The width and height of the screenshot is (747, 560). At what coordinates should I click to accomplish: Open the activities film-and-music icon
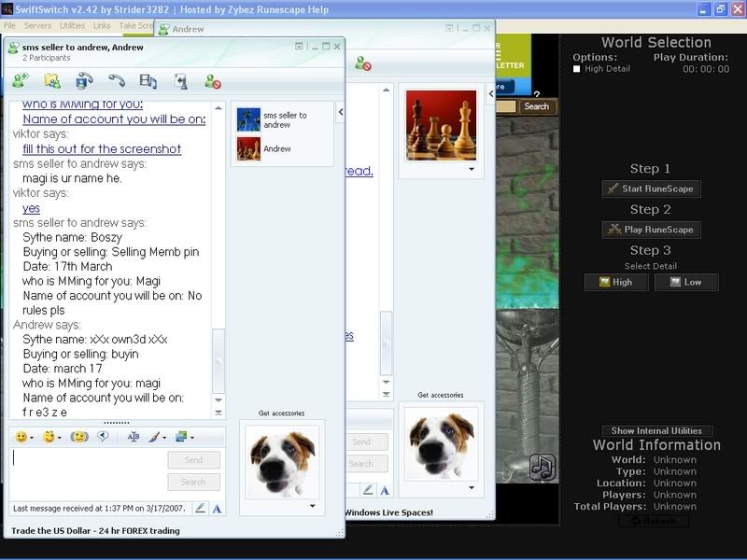point(148,81)
